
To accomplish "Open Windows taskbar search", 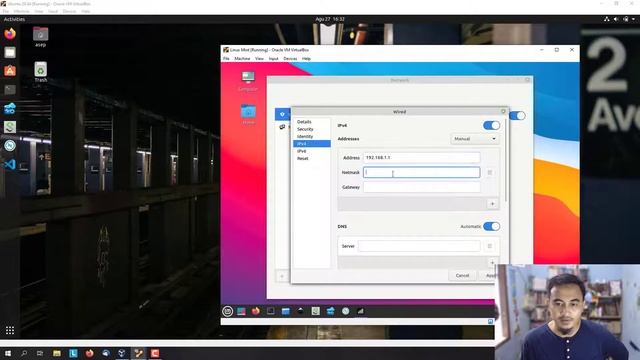I will click(24, 353).
